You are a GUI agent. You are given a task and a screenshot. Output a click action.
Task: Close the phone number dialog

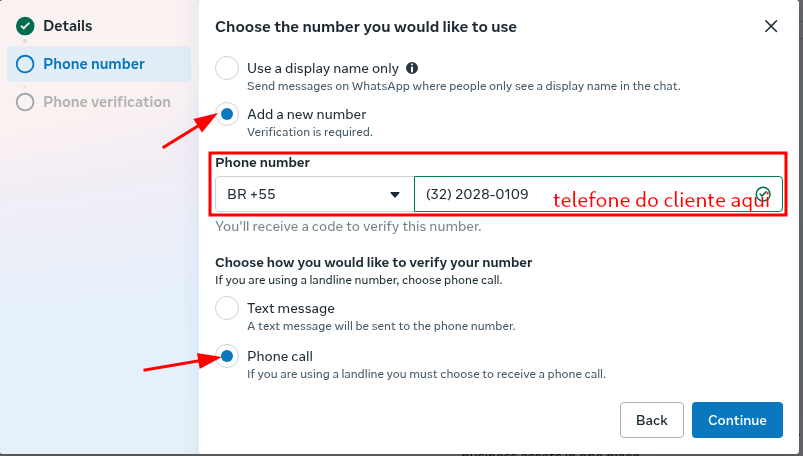[771, 27]
